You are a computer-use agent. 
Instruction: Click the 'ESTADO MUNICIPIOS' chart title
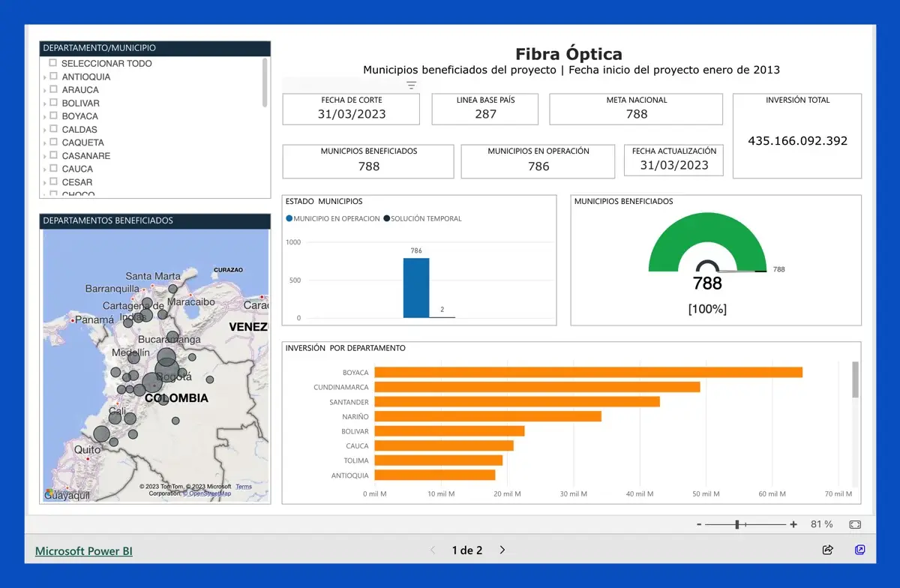[x=324, y=201]
